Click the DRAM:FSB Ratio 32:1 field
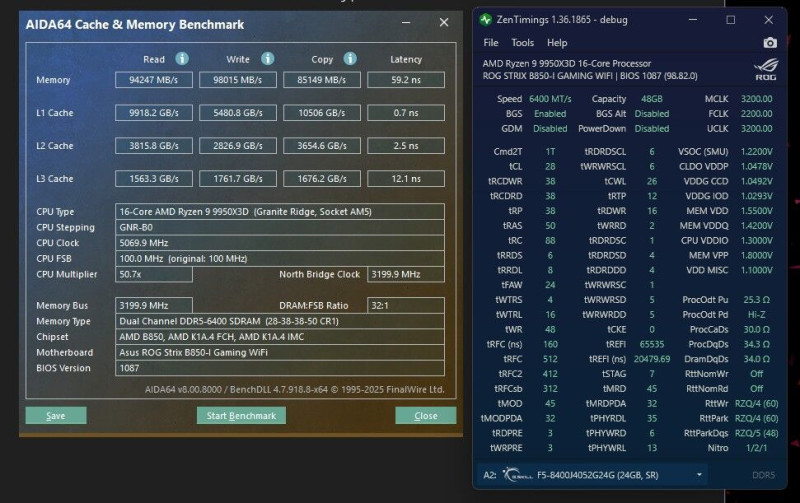The height and width of the screenshot is (503, 800). pos(406,306)
